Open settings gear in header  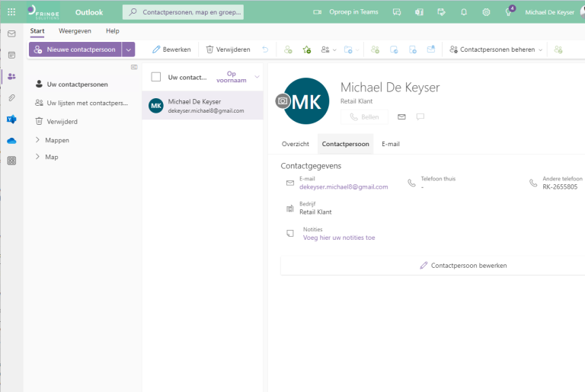[486, 12]
